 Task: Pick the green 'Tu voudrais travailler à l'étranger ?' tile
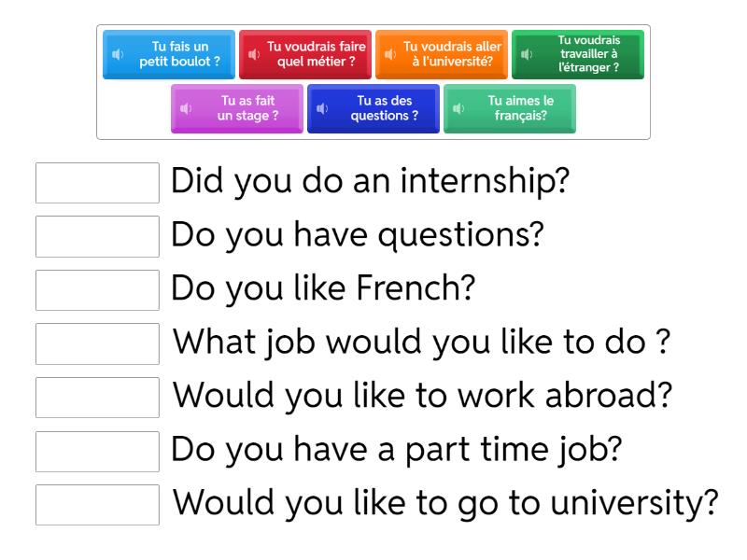tap(588, 54)
